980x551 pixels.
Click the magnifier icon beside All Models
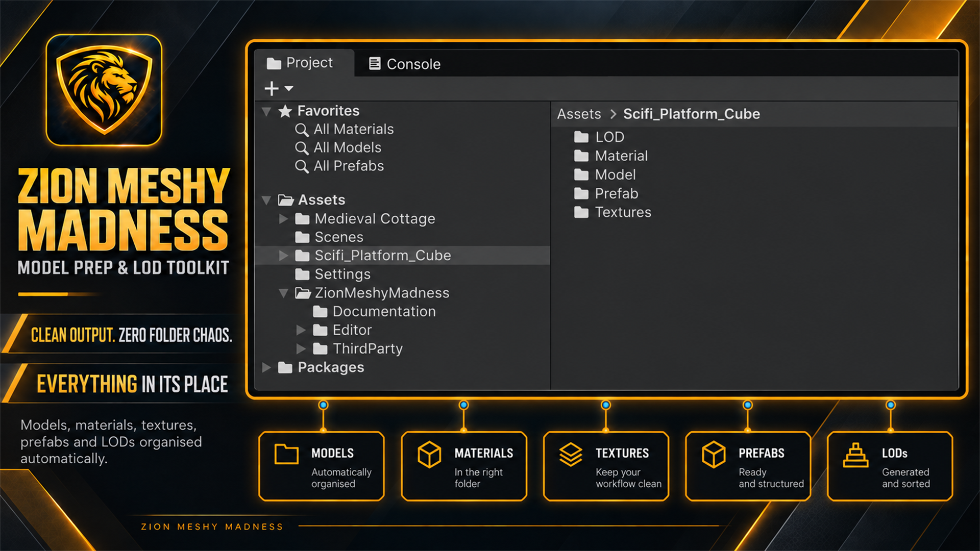click(302, 148)
